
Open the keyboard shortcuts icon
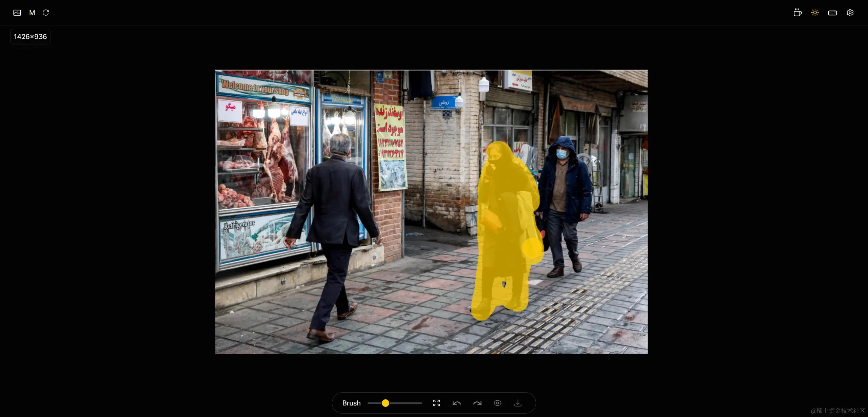[832, 13]
